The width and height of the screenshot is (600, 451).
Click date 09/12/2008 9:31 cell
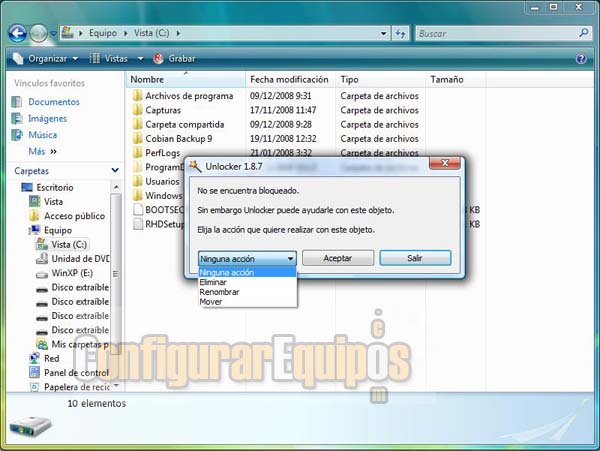[280, 96]
